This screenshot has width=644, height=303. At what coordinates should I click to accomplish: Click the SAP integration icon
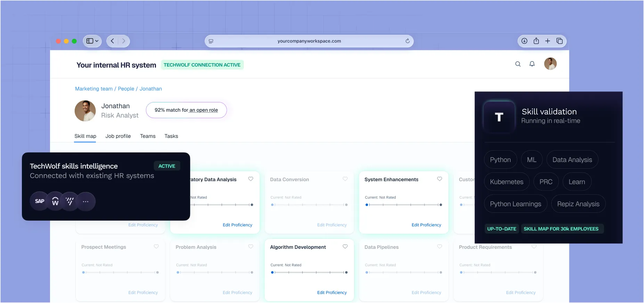pos(40,201)
